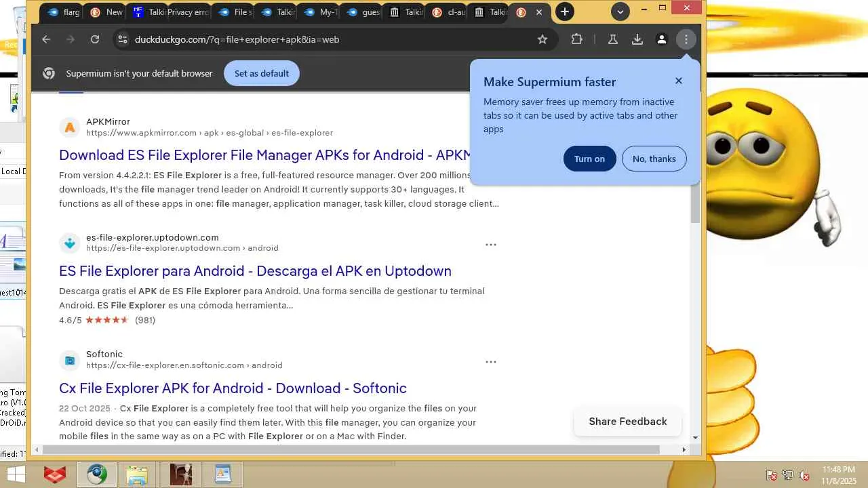The image size is (868, 488).
Task: Switch to the 'New' tab
Action: click(x=105, y=12)
